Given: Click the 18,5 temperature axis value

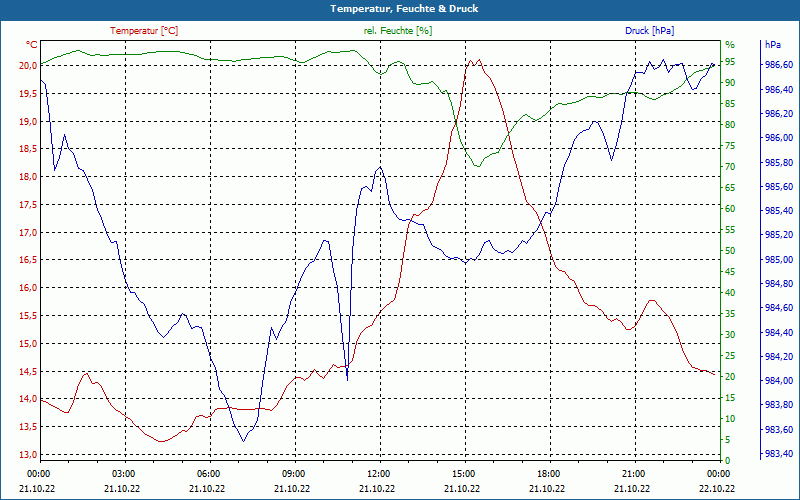Looking at the screenshot, I should [28, 149].
